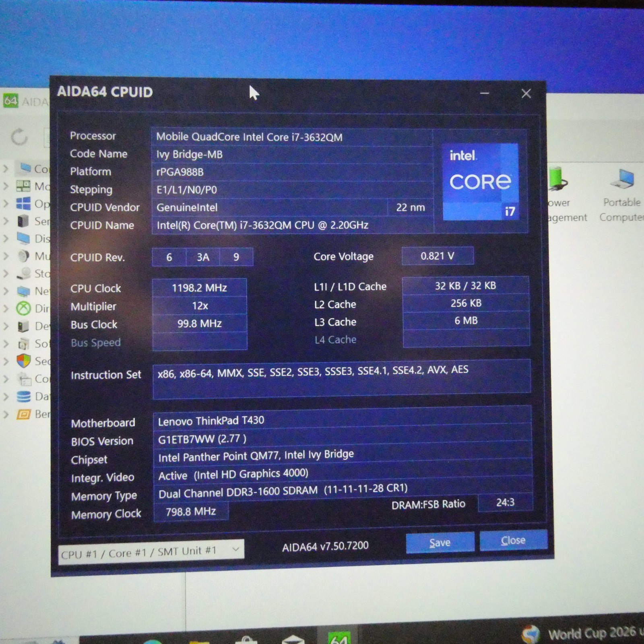Click the Processor name i7-3632QM field

click(x=292, y=137)
